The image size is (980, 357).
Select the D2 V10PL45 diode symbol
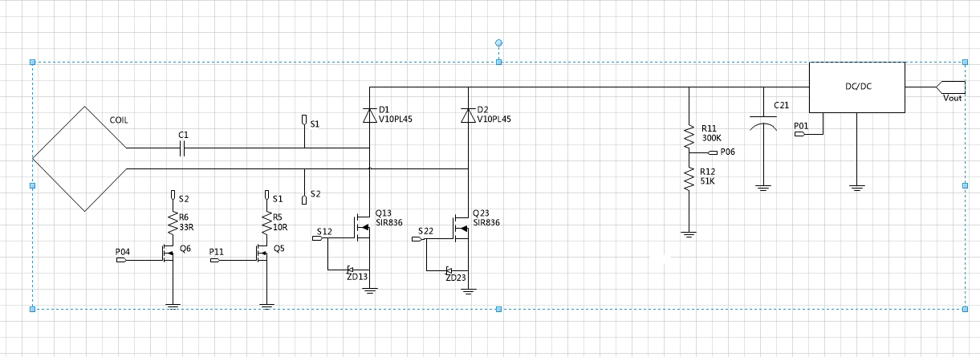(468, 115)
